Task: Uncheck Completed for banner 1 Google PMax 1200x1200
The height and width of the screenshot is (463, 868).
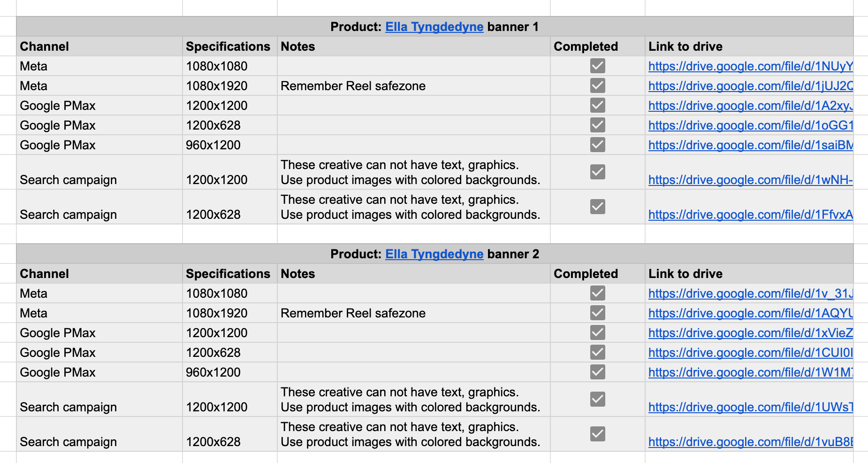Action: (597, 105)
